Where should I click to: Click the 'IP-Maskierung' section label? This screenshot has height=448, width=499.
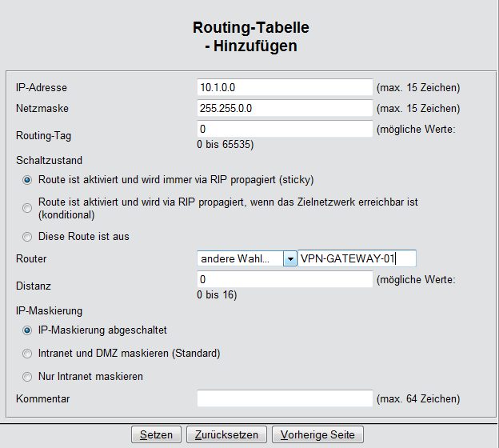[49, 310]
